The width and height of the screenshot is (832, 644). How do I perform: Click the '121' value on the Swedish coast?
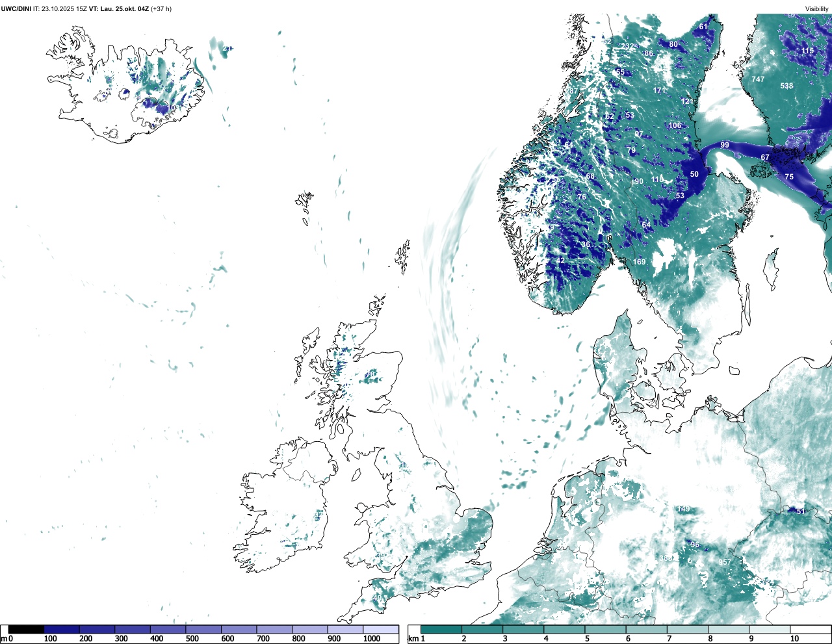(687, 101)
